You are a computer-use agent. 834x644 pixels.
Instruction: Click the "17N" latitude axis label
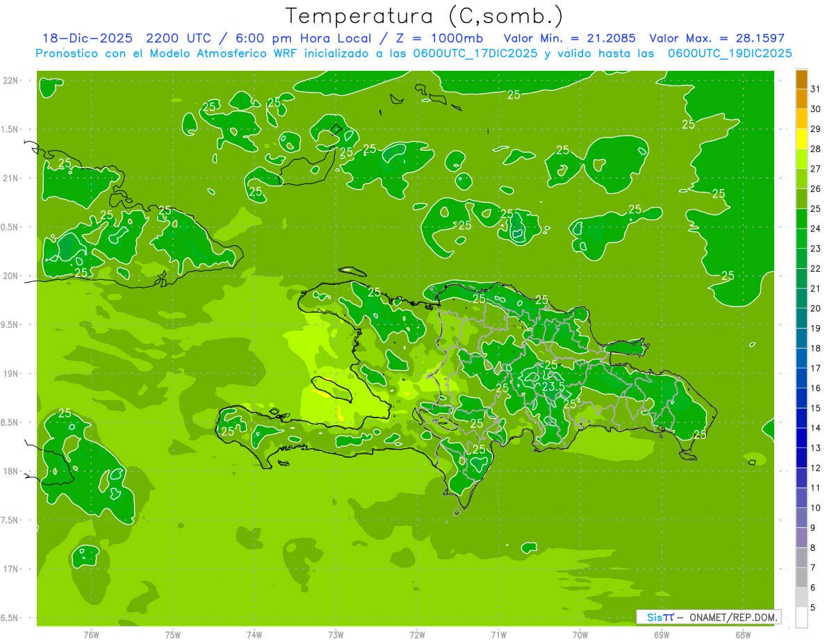pyautogui.click(x=10, y=569)
